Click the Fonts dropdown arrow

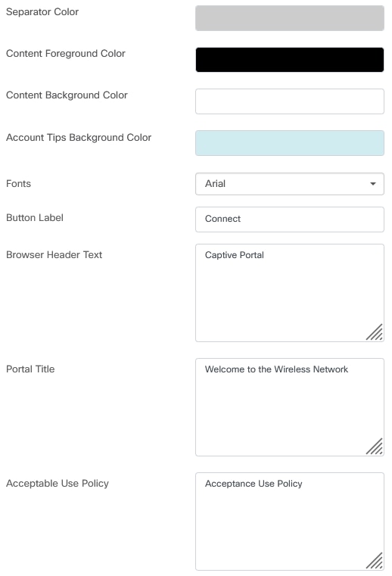click(x=373, y=184)
